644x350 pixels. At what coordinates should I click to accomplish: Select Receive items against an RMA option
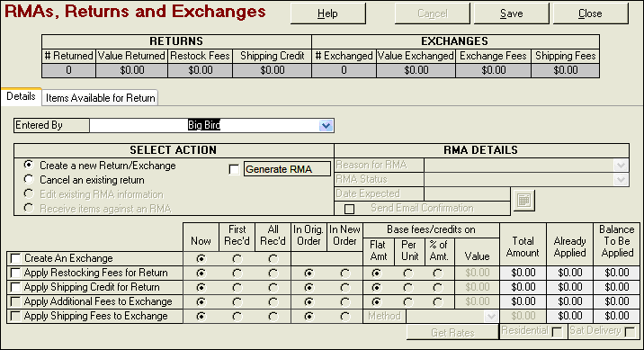(29, 208)
